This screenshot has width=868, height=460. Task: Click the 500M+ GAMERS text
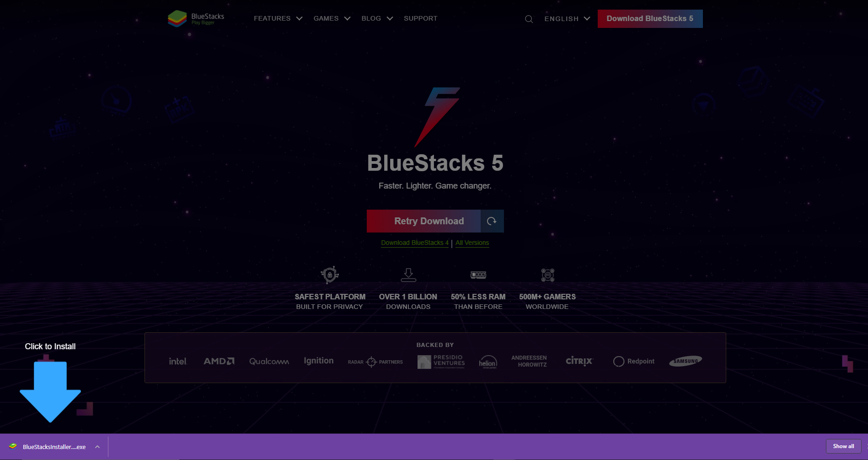click(x=547, y=297)
